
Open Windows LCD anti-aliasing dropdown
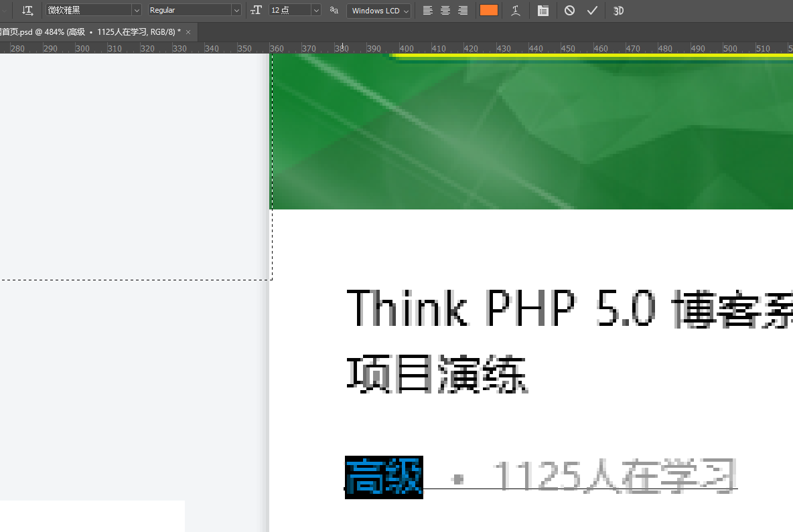tap(378, 11)
